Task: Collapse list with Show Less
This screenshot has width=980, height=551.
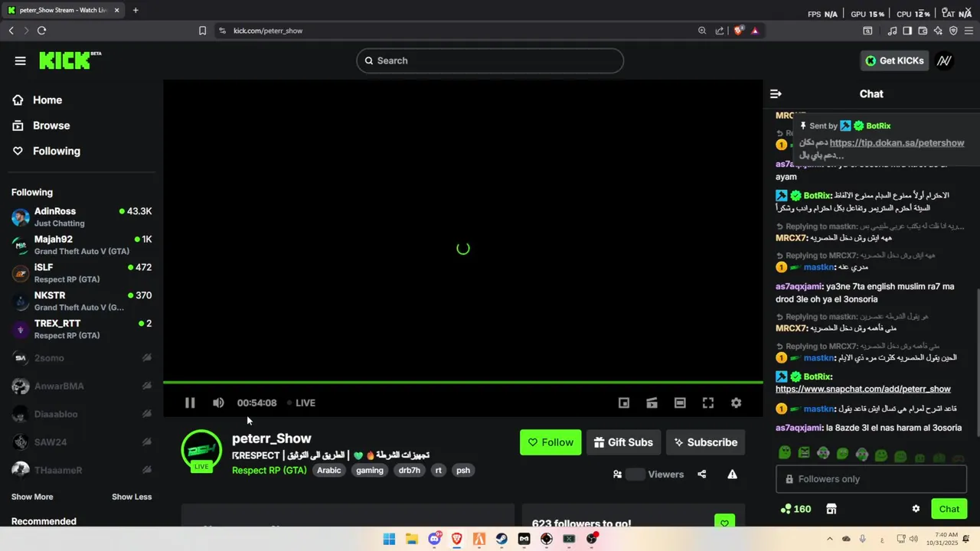Action: click(x=132, y=497)
